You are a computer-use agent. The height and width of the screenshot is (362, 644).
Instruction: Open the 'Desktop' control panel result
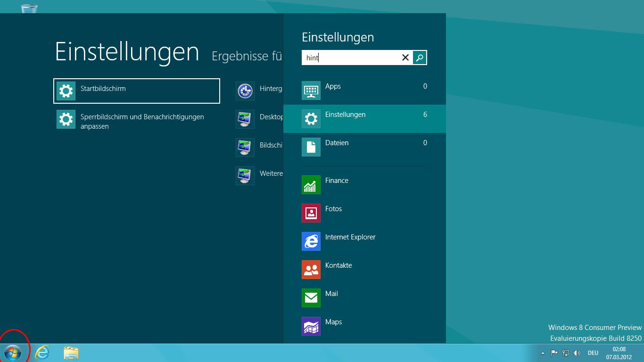(x=259, y=119)
